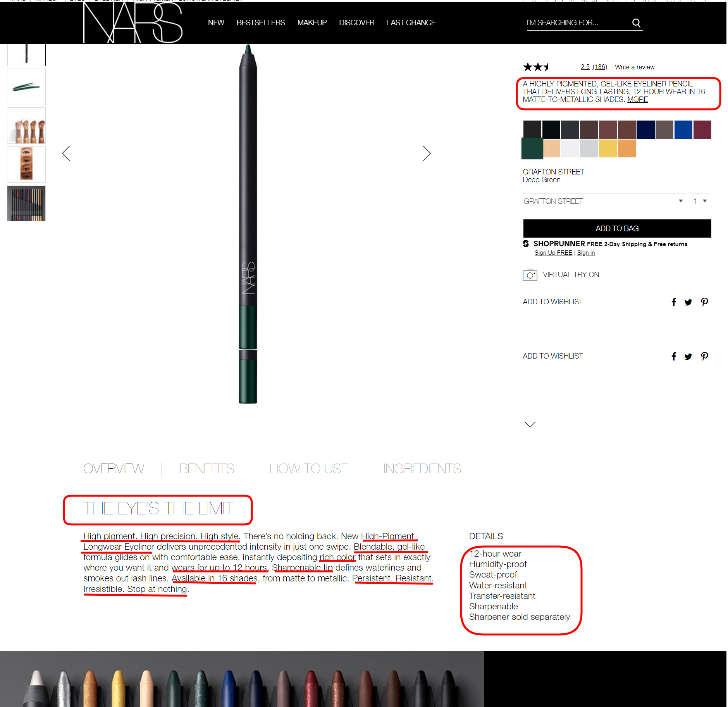Image resolution: width=728 pixels, height=707 pixels.
Task: Select the orange shade swatch
Action: [x=627, y=148]
